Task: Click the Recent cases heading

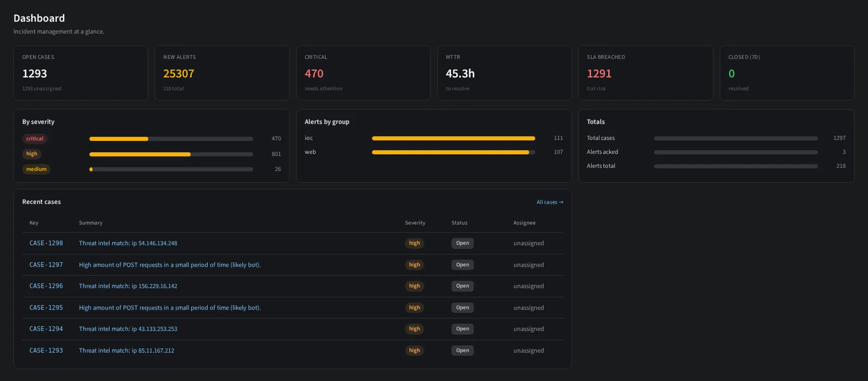Action: 41,202
